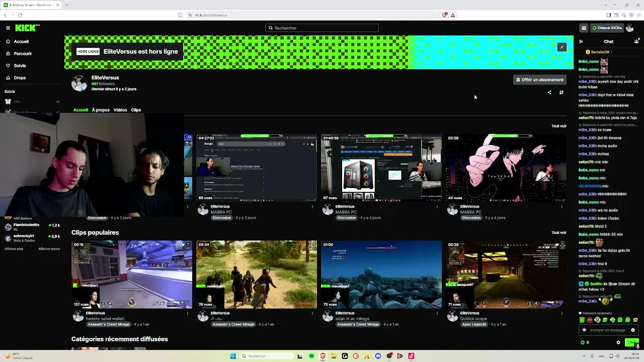
Task: Open Discord from the taskbar
Action: (378, 356)
